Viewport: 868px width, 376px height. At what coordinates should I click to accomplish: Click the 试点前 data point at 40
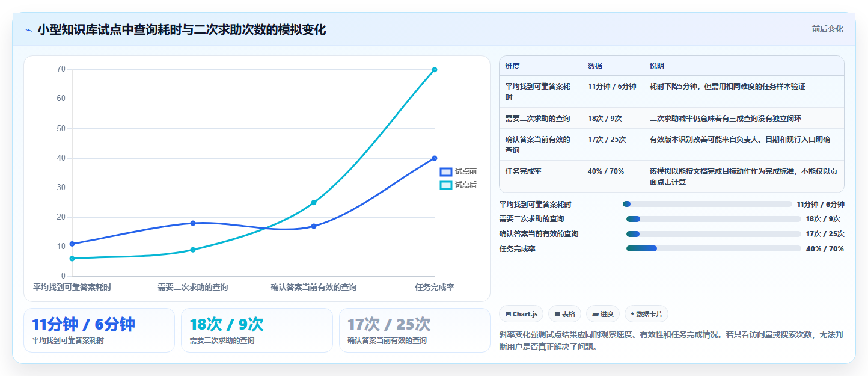pyautogui.click(x=435, y=158)
